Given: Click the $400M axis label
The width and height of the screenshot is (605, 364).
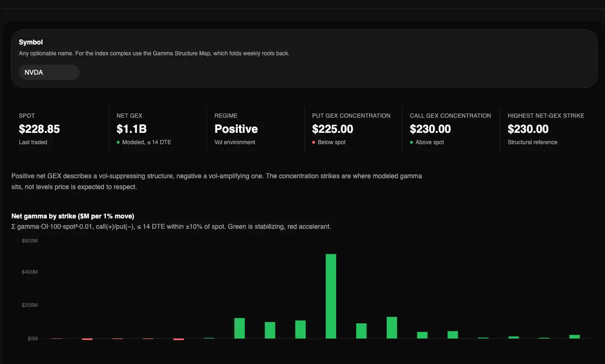Looking at the screenshot, I should 30,272.
